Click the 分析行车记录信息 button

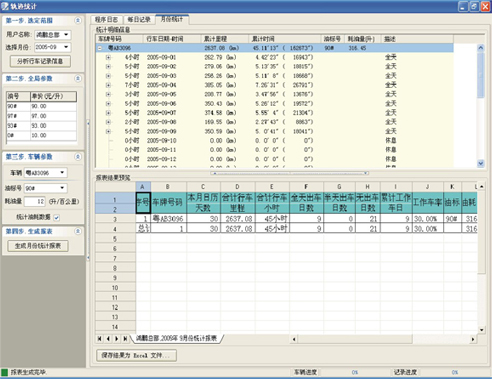(x=40, y=61)
